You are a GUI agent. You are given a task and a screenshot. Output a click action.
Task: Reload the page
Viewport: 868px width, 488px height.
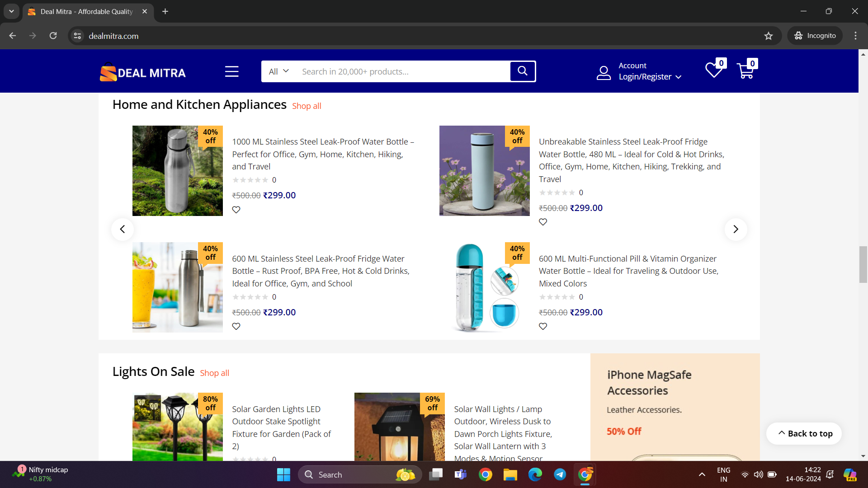(x=53, y=36)
